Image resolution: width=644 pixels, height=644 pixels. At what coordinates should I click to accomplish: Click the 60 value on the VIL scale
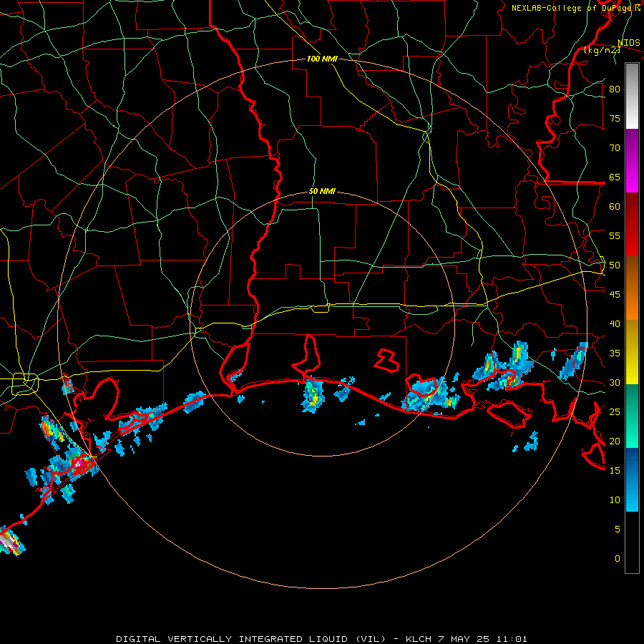[615, 207]
